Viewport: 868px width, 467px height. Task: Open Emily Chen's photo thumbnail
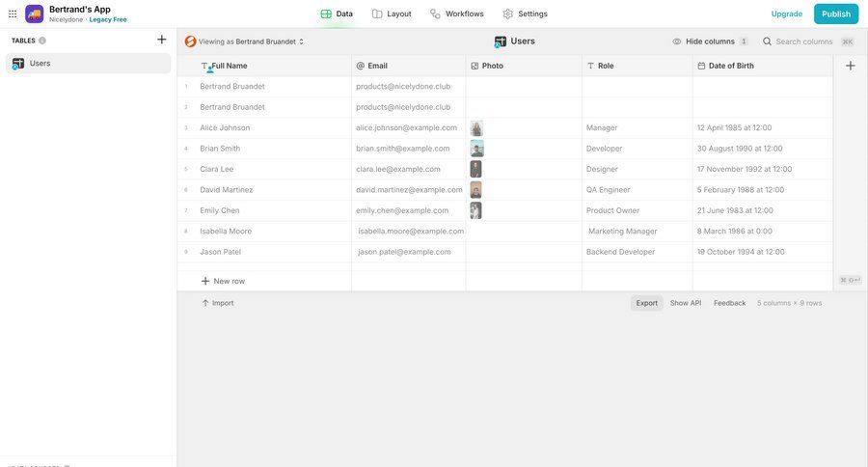(x=476, y=210)
